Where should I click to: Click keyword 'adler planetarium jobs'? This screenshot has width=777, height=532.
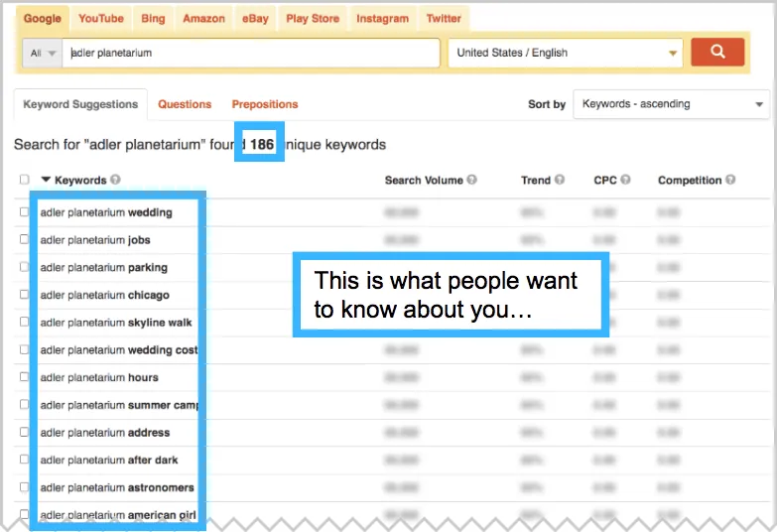95,240
